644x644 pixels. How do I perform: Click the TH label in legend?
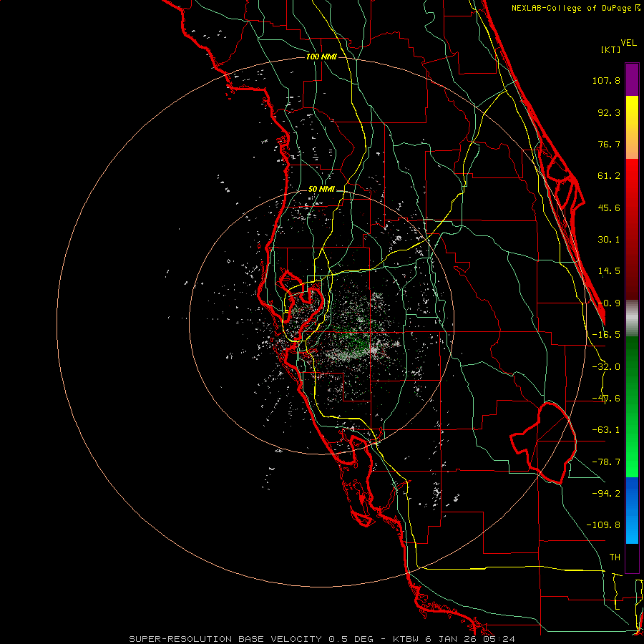615,557
